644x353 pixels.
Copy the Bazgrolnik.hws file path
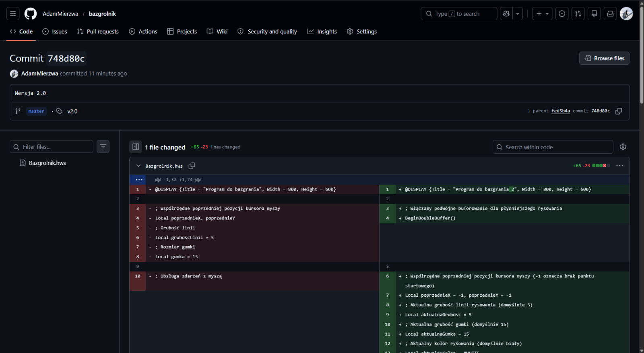point(192,166)
